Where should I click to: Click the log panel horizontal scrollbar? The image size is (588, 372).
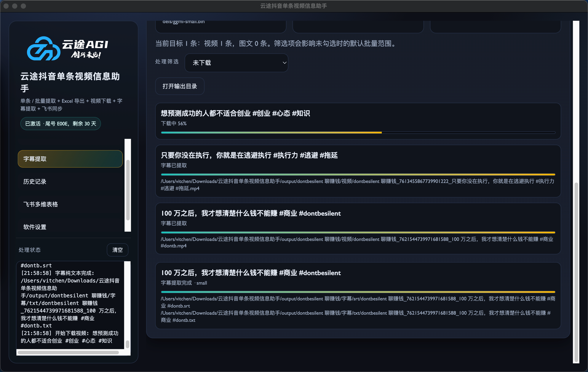68,353
